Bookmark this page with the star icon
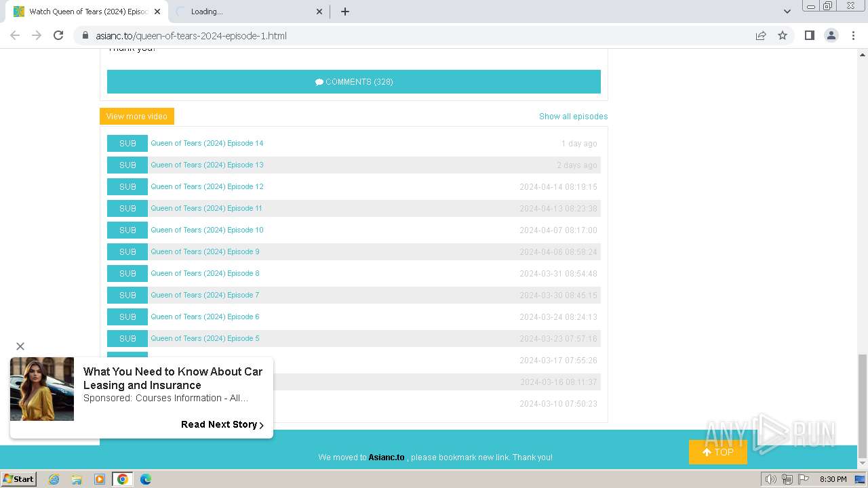 783,35
